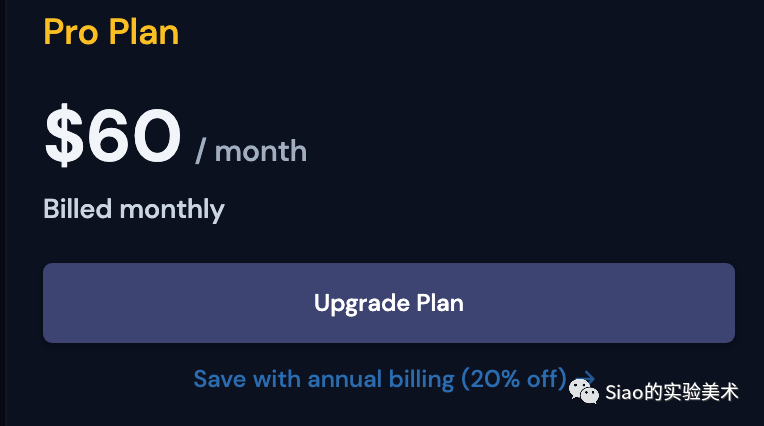Click the 'Siao的实验美术' watermark text
This screenshot has height=426, width=764.
coord(672,392)
